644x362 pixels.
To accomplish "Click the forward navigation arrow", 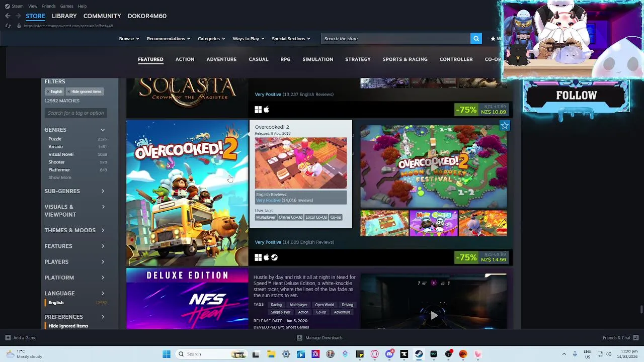I will pyautogui.click(x=18, y=16).
